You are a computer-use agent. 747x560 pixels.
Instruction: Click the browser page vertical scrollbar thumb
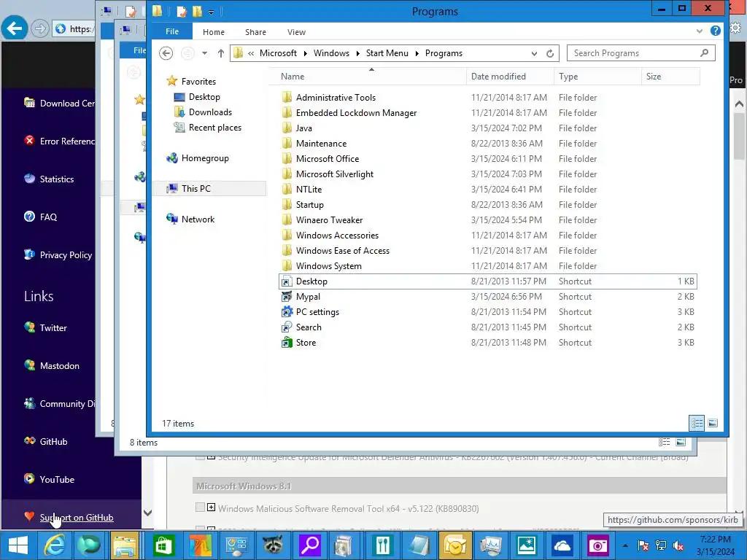tap(739, 138)
